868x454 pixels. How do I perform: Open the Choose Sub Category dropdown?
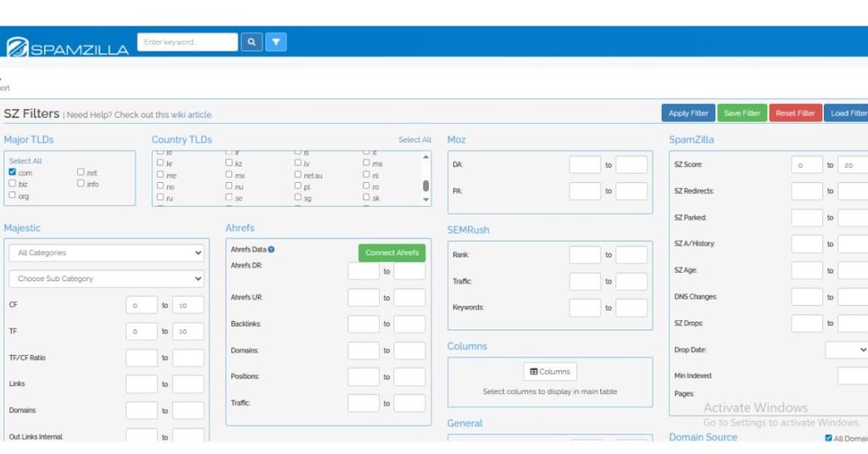106,279
